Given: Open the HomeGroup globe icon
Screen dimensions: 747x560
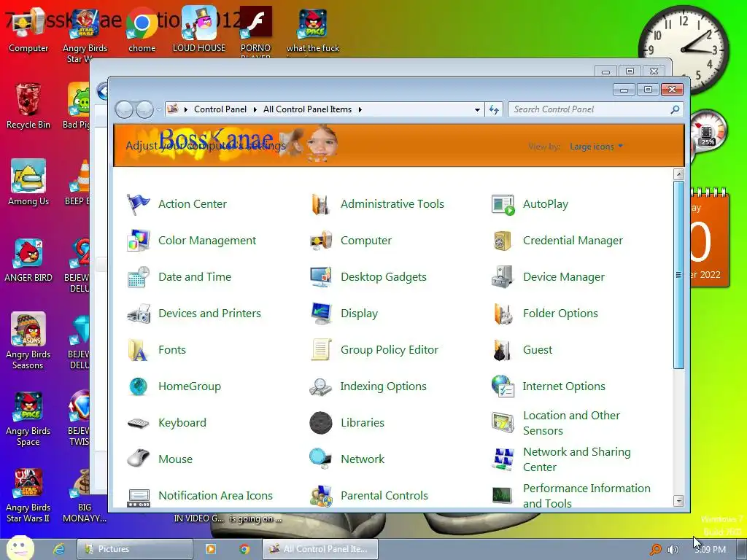Looking at the screenshot, I should point(138,386).
